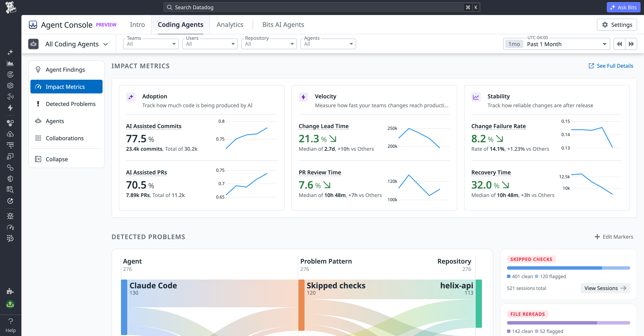Expand the All Coding Agents selector
This screenshot has width=644, height=336.
pyautogui.click(x=77, y=44)
